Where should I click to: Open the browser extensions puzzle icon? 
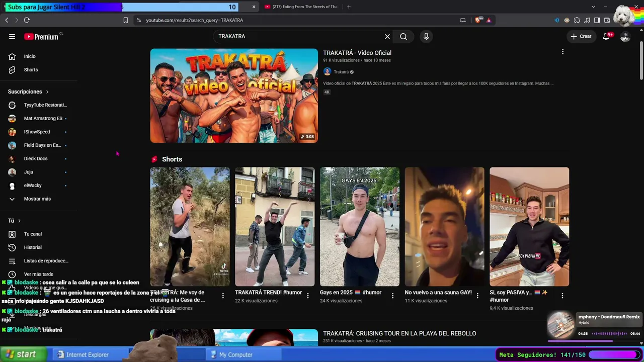point(577,20)
